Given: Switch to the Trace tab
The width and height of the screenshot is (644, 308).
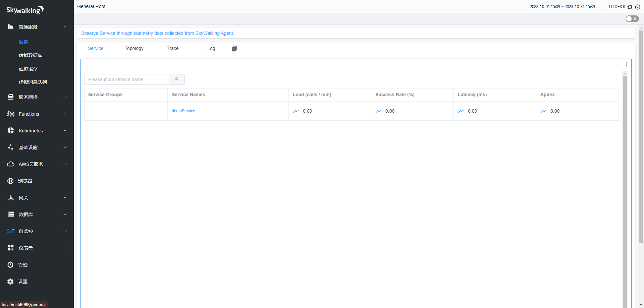Looking at the screenshot, I should 172,49.
